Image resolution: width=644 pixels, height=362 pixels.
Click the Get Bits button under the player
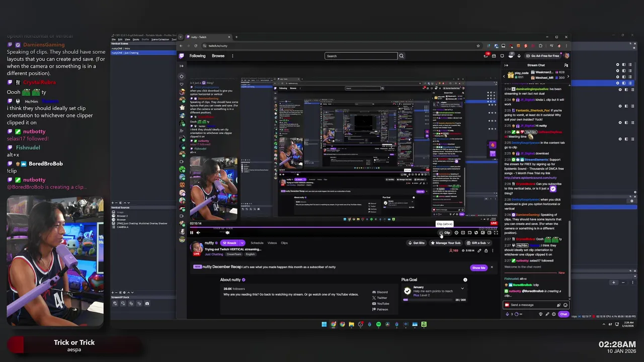point(416,243)
